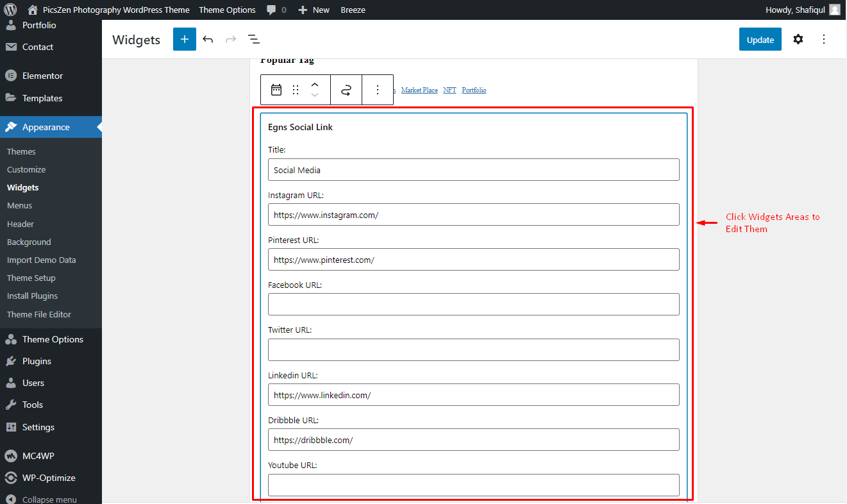Click the Update button
The width and height of the screenshot is (847, 504).
[760, 39]
